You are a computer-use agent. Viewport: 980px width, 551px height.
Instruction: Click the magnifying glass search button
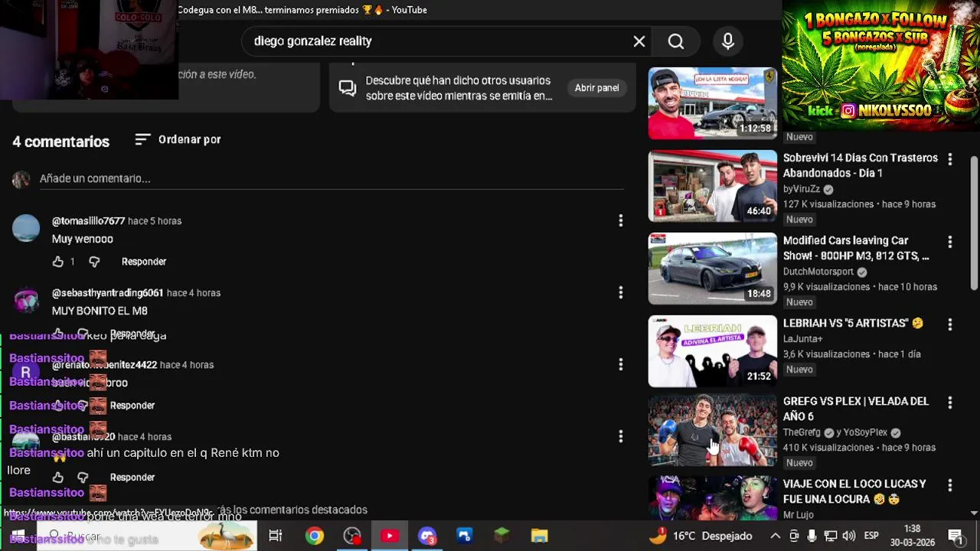[x=676, y=41]
